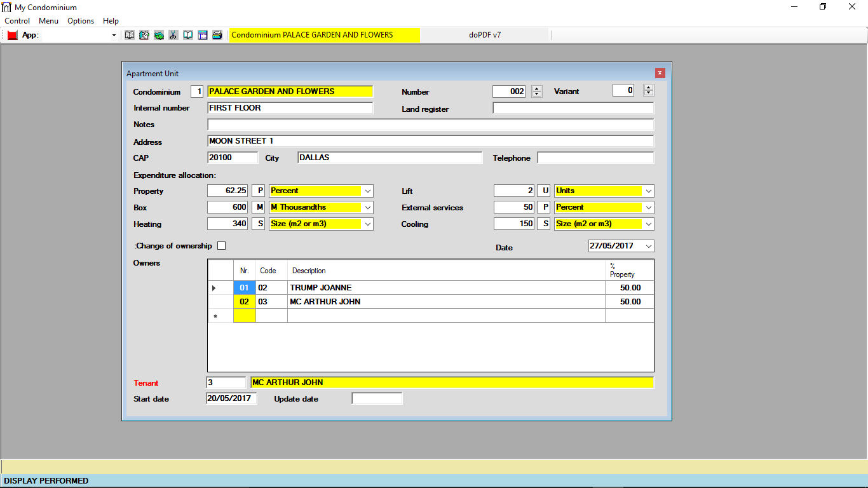Image resolution: width=868 pixels, height=488 pixels.
Task: Click the CAP field showing 20100
Action: point(233,158)
